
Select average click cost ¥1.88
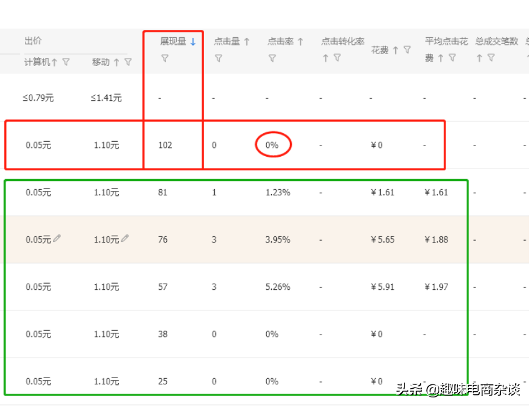436,239
